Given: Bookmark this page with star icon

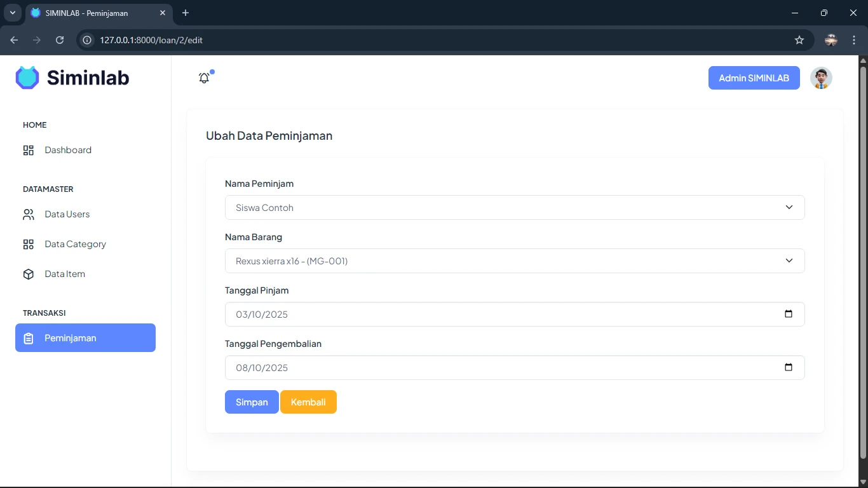Looking at the screenshot, I should [799, 40].
